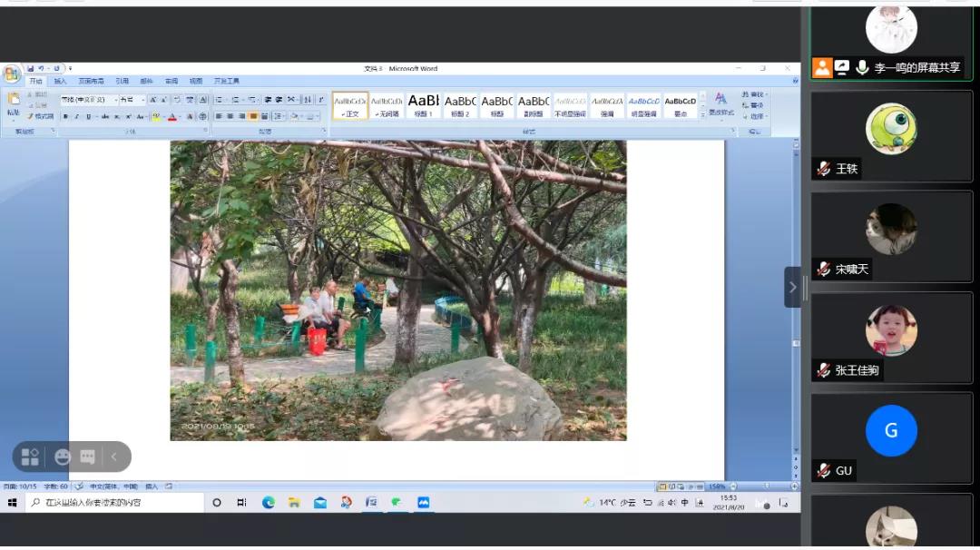The height and width of the screenshot is (550, 980).
Task: Expand the side participant panel arrow
Action: (x=792, y=287)
